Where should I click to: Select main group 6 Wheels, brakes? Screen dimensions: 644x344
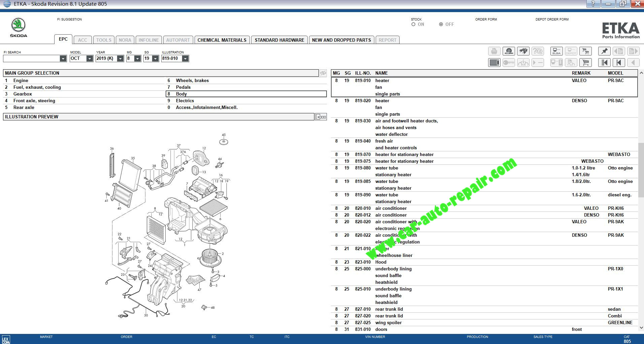pyautogui.click(x=246, y=80)
